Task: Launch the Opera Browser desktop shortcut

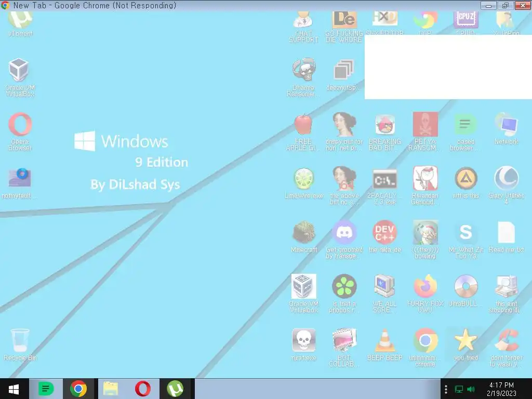Action: tap(20, 131)
